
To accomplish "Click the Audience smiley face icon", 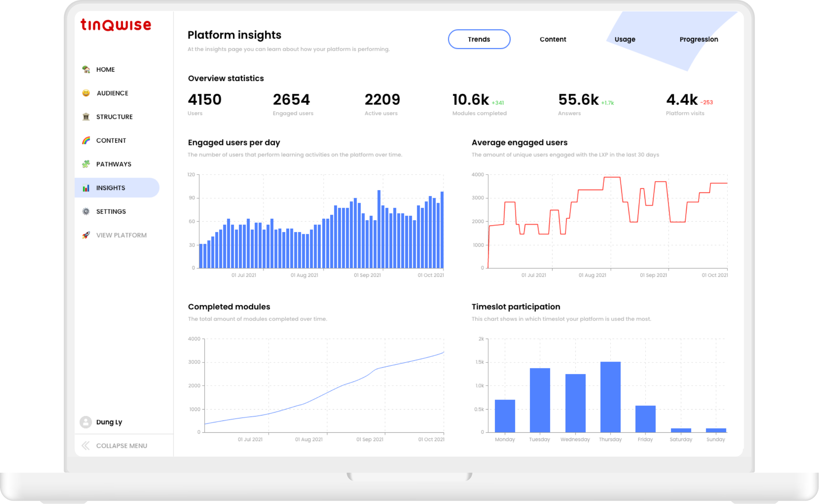I will pos(86,93).
